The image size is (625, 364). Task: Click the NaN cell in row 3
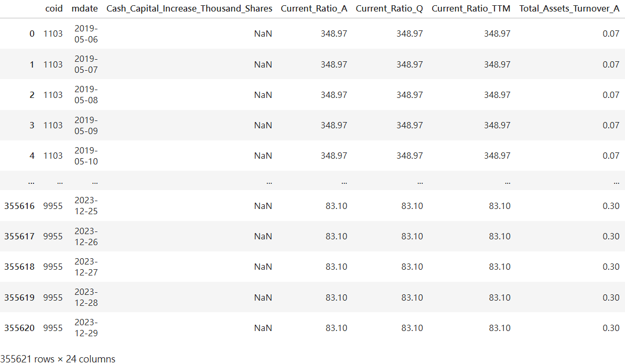[x=263, y=125]
